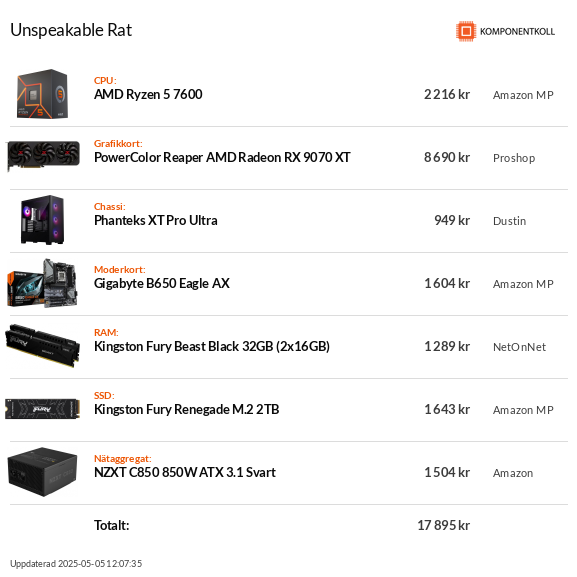Click the KOMPONENTKOLL brand text

[x=517, y=32]
